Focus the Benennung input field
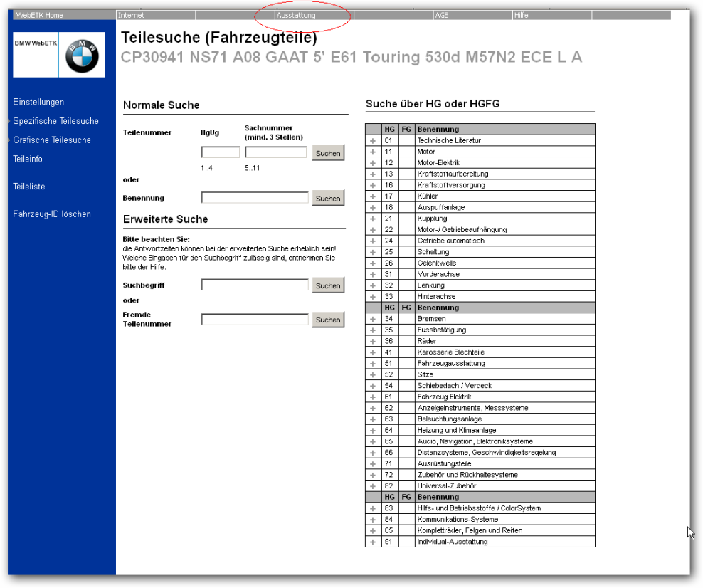 coord(255,198)
